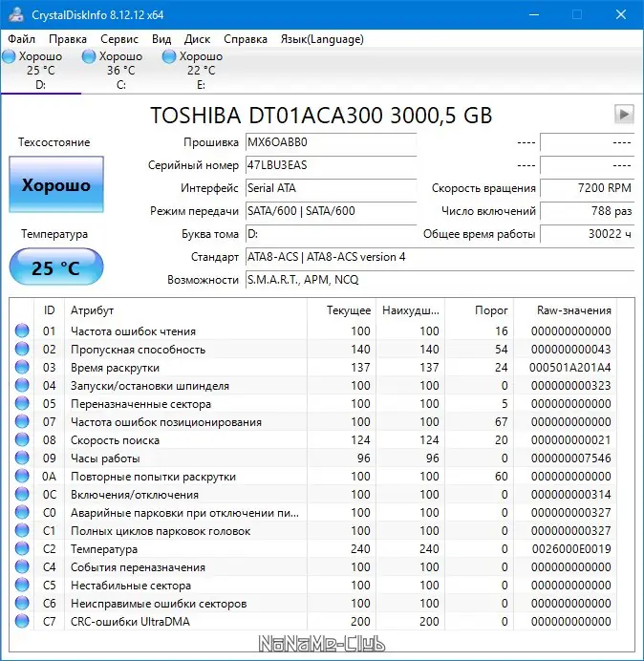The width and height of the screenshot is (644, 661).
Task: Click status icon of attribute 0A row
Action: (x=22, y=476)
